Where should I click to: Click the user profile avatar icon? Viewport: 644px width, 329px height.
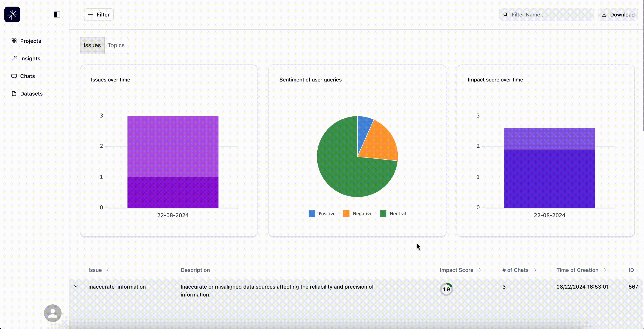click(x=53, y=313)
